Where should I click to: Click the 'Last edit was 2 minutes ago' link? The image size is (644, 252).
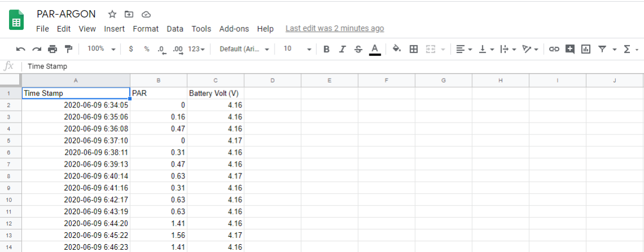coord(334,28)
